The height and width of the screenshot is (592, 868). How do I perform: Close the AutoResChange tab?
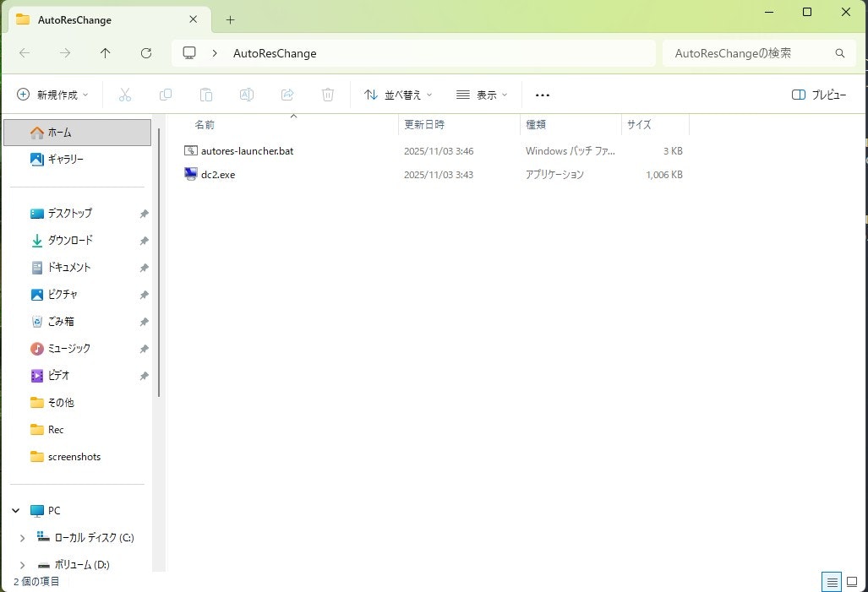point(194,19)
